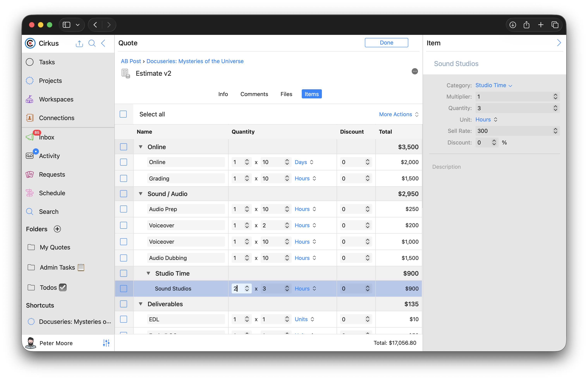
Task: Open the AB Post breadcrumb link
Action: pyautogui.click(x=131, y=61)
